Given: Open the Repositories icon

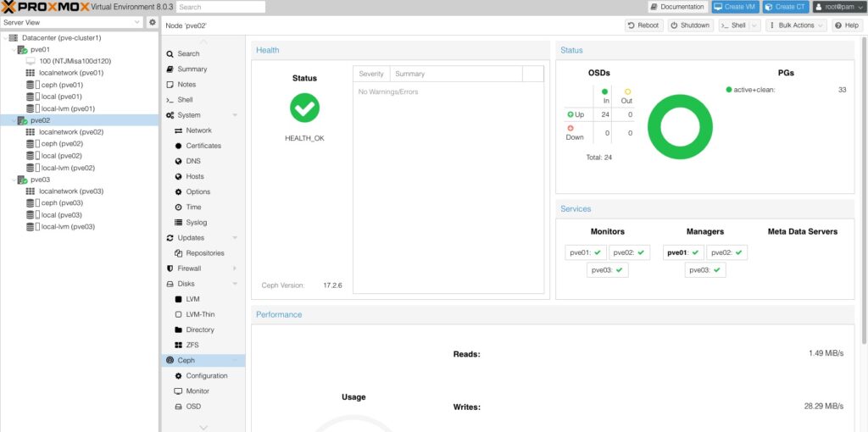Looking at the screenshot, I should 178,253.
